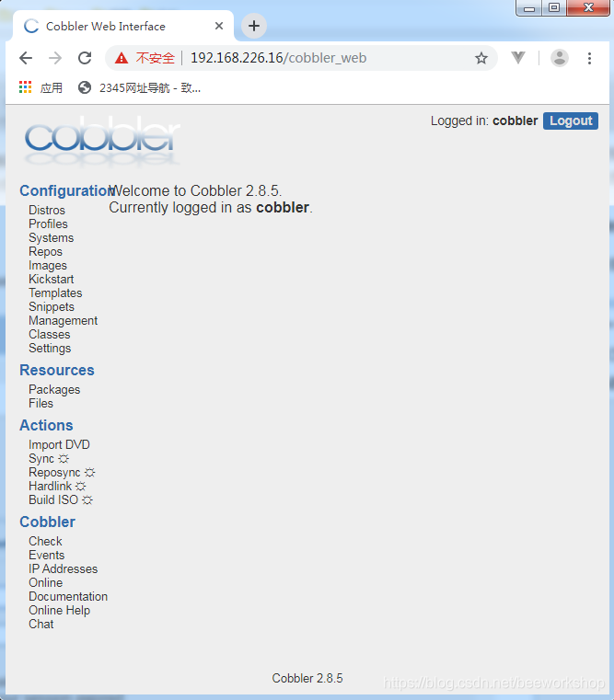Image resolution: width=614 pixels, height=700 pixels.
Task: Choose the Import DVD action
Action: [60, 445]
